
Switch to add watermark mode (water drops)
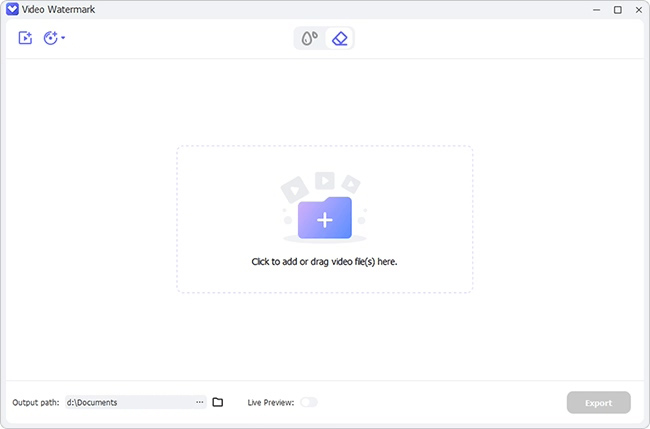click(310, 38)
